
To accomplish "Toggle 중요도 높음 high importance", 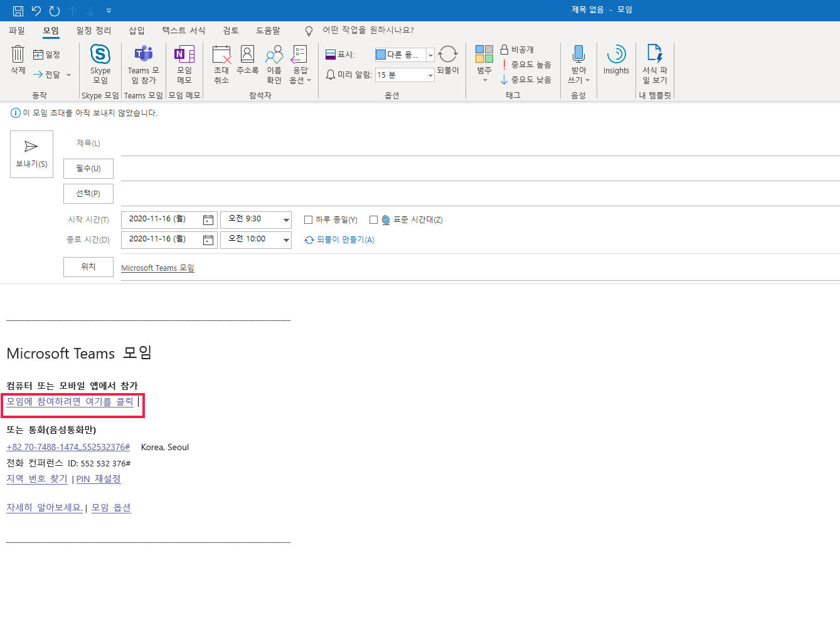I will tap(526, 65).
